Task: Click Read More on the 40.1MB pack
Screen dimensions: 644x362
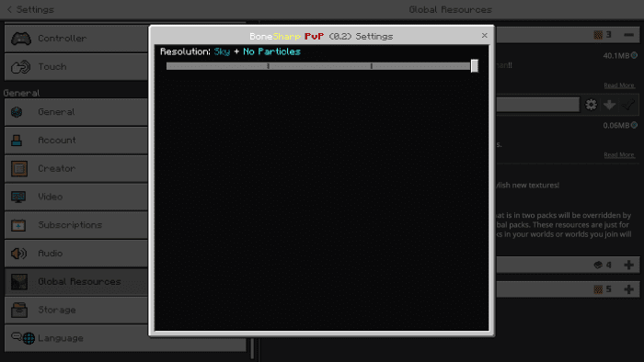Action: (619, 85)
